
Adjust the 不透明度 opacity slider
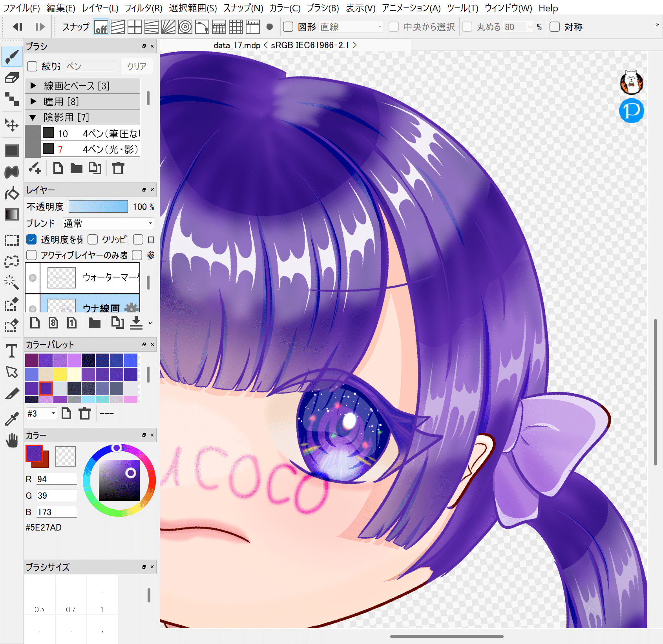(x=98, y=206)
